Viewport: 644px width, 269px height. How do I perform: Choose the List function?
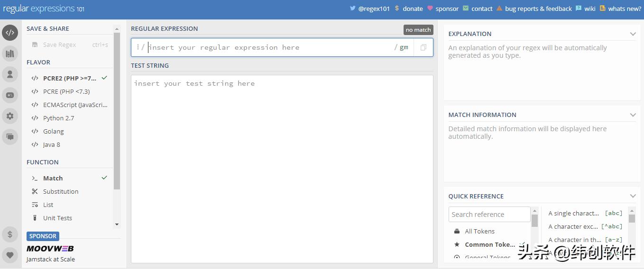point(69,205)
